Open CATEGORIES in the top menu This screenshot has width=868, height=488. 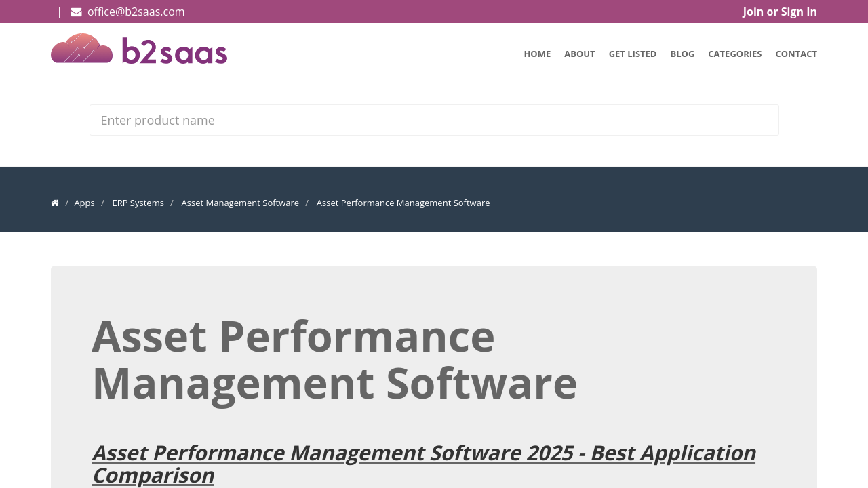[734, 54]
